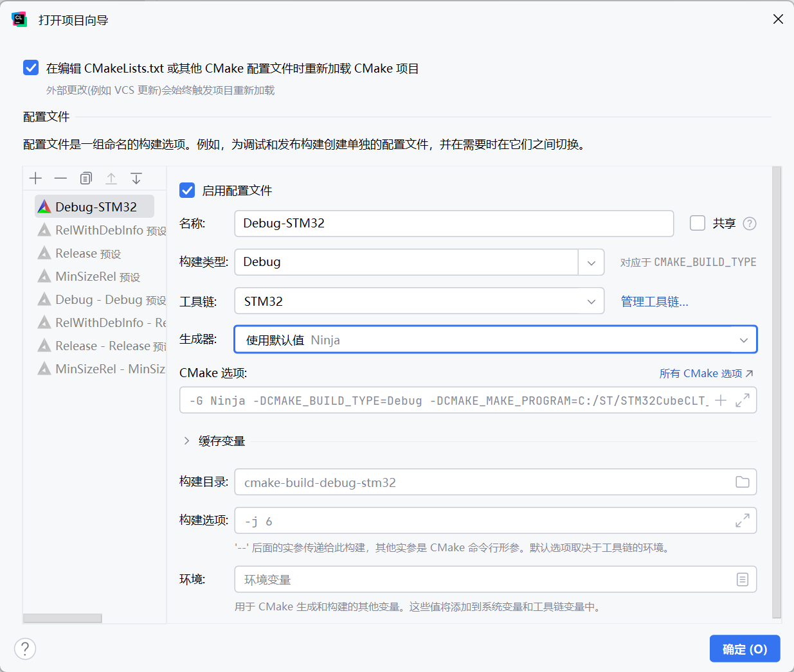Enable the 共享 checkbox
This screenshot has height=672, width=794.
point(698,223)
